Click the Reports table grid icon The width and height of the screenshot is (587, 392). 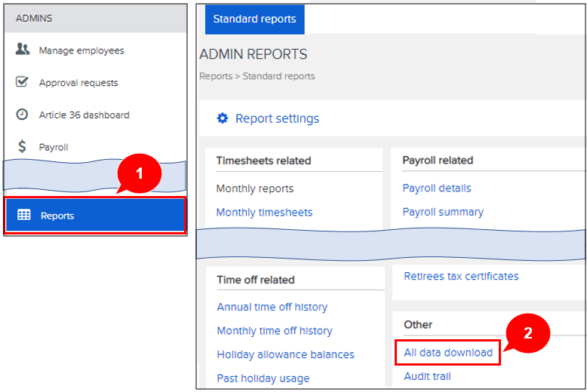tap(24, 216)
